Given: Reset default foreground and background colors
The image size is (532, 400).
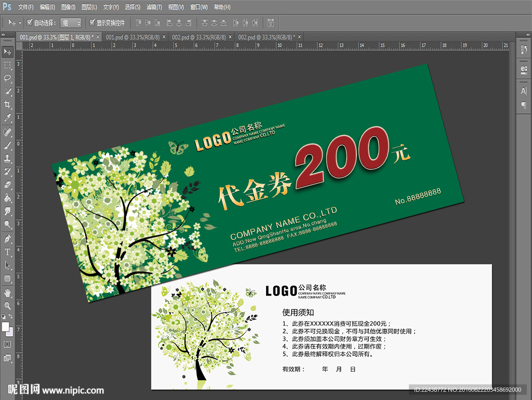Looking at the screenshot, I should [4, 316].
